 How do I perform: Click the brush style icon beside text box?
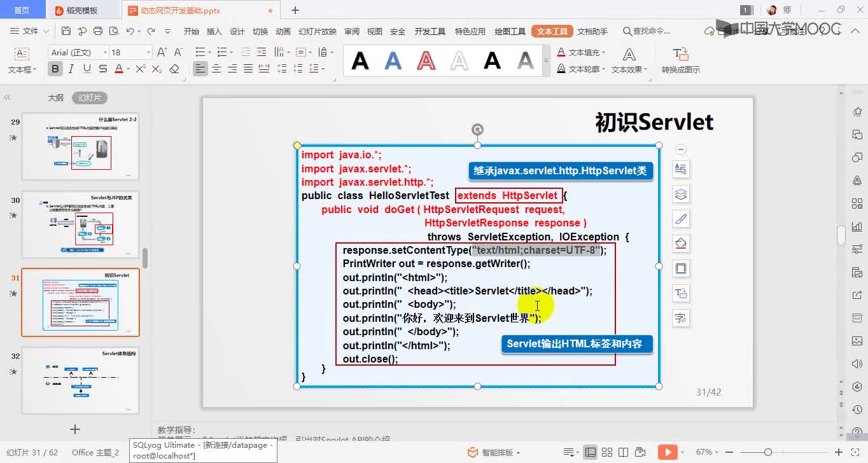tap(681, 219)
